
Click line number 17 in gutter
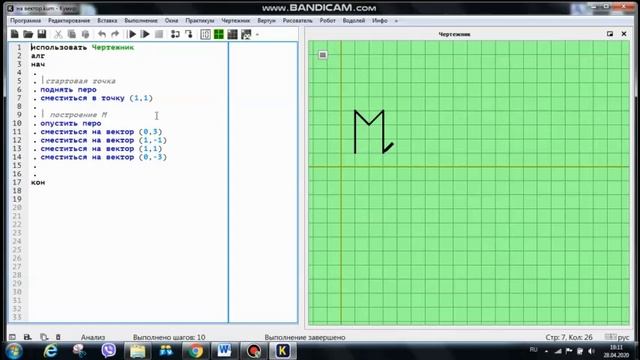click(x=17, y=182)
